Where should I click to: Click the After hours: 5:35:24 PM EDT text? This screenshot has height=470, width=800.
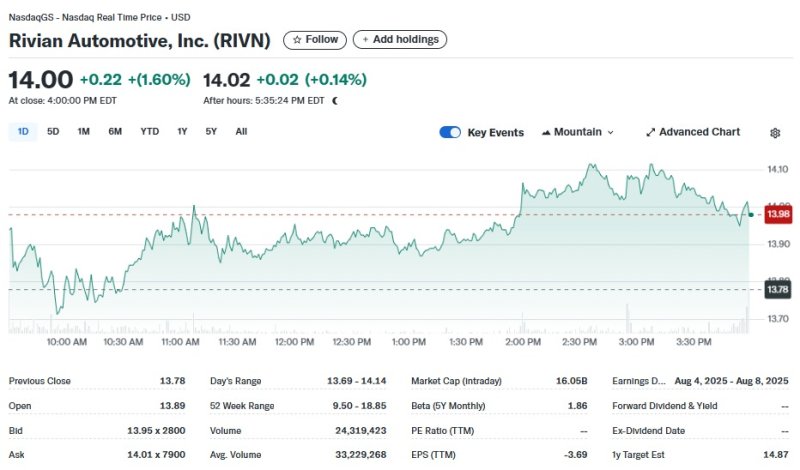[x=264, y=101]
